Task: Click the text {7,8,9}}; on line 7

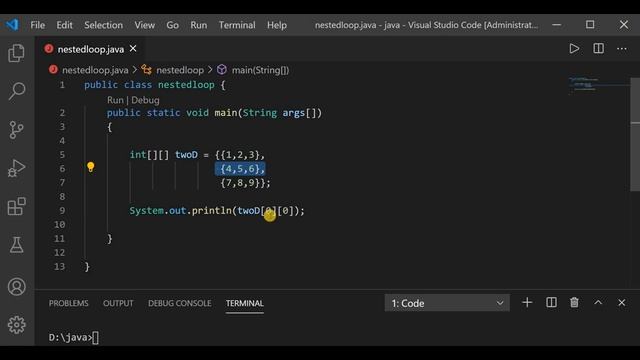Action: click(x=245, y=182)
